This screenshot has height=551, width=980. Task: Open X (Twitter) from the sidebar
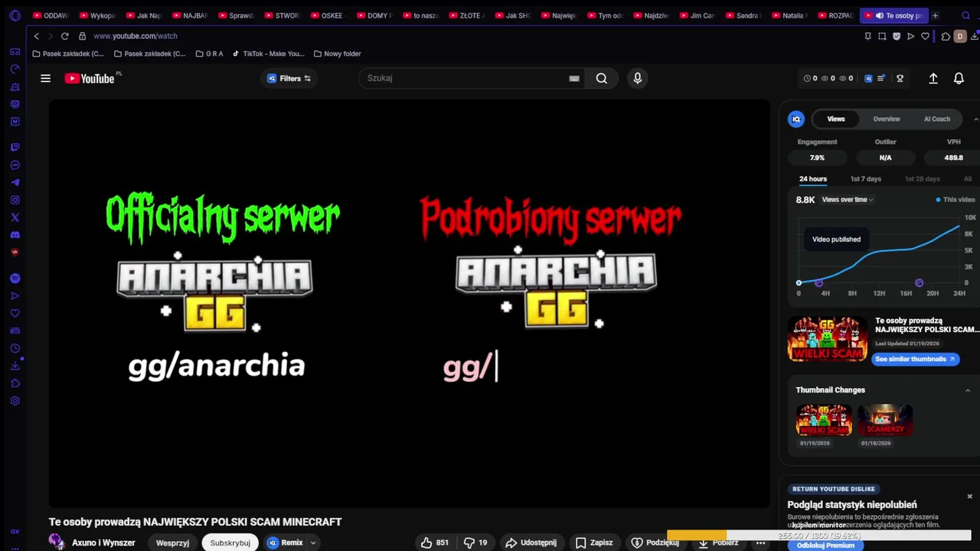(15, 217)
